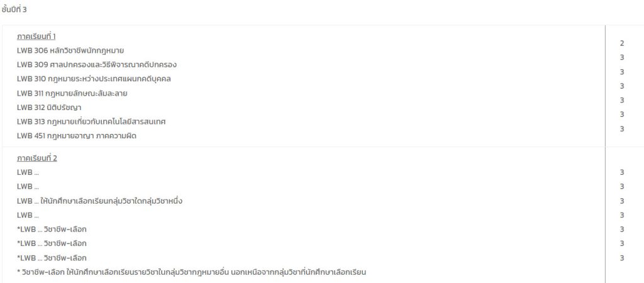The height and width of the screenshot is (283, 644).
Task: Click the footnote about วิชาชีพ-เลือก
Action: pos(191,272)
